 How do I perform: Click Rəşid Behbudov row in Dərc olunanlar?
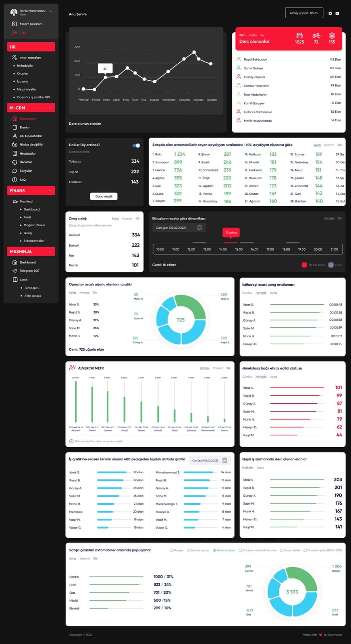[x=289, y=60]
